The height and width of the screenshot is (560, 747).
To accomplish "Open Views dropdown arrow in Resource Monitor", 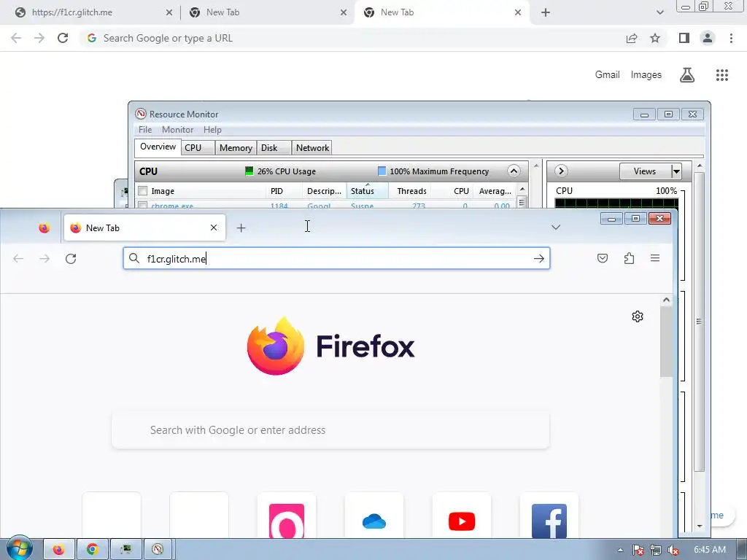I will tap(676, 171).
